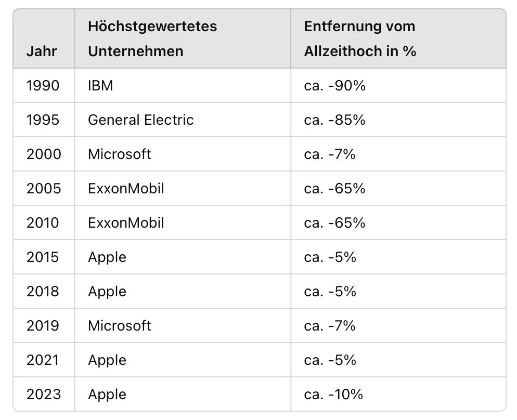This screenshot has width=517, height=420.
Task: Click the ca. -85% value
Action: 334,120
